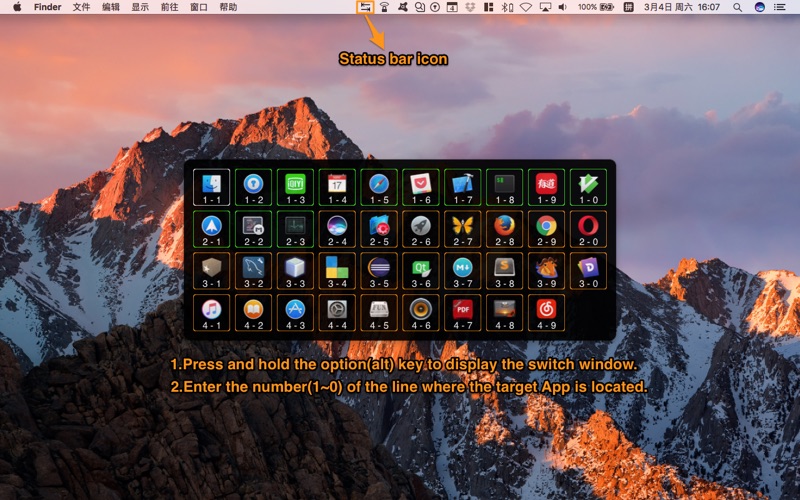The image size is (800, 500).
Task: Open the FUN drive app labeled 4-5
Action: (379, 313)
